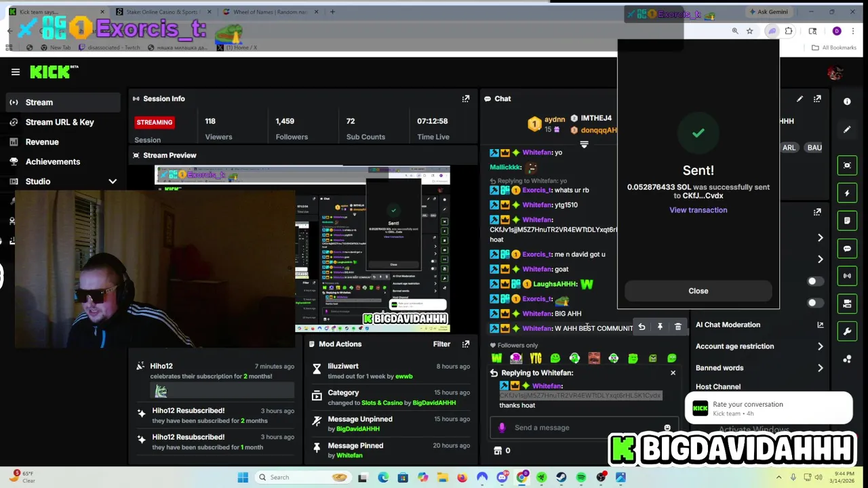Select the green W emote
This screenshot has width=868, height=488.
(x=497, y=358)
